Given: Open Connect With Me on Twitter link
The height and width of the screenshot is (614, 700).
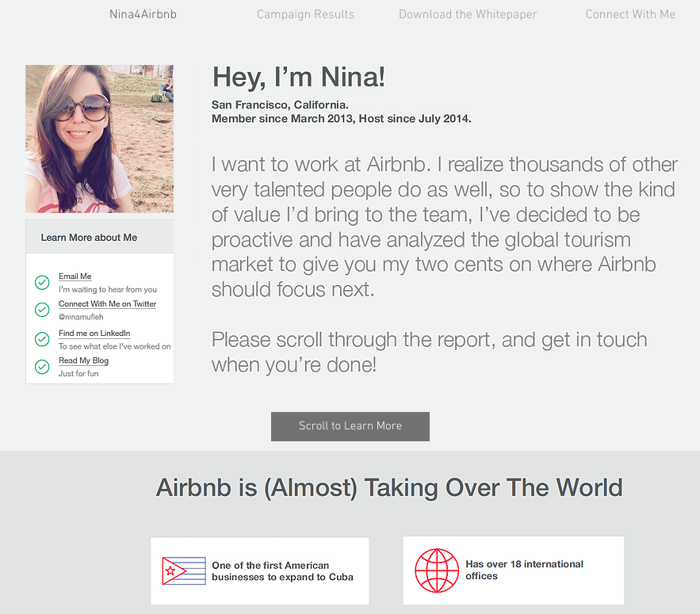Looking at the screenshot, I should (108, 304).
